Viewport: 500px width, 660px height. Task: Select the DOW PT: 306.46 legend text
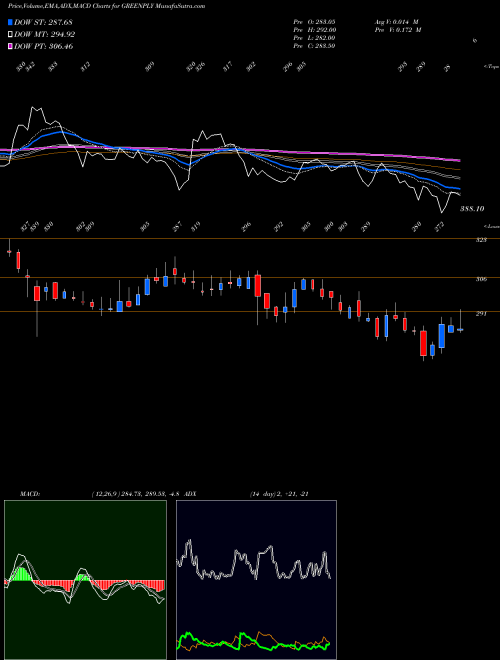click(x=44, y=46)
